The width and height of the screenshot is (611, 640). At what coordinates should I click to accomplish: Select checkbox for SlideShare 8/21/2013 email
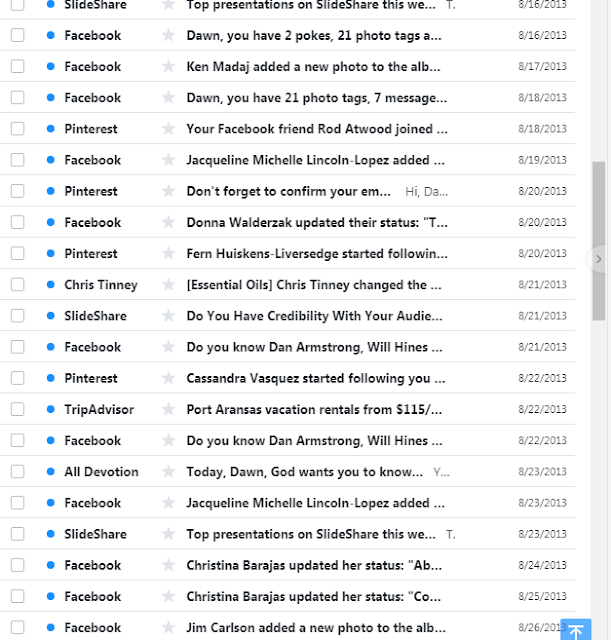point(18,316)
